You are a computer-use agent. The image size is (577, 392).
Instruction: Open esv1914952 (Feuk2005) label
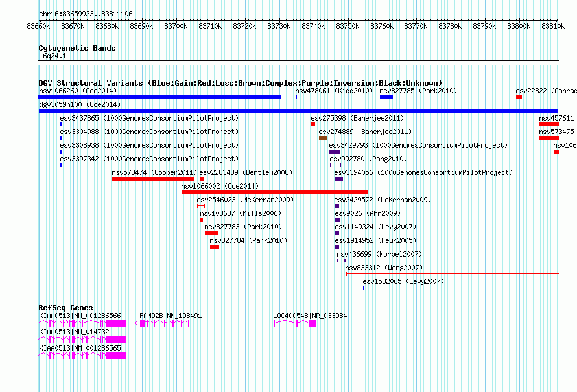(x=376, y=240)
